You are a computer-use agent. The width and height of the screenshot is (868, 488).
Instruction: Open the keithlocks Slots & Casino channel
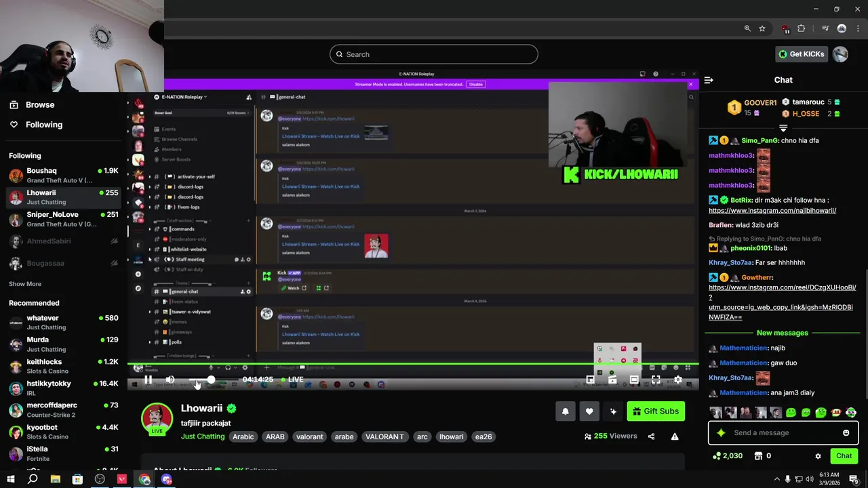(x=64, y=366)
